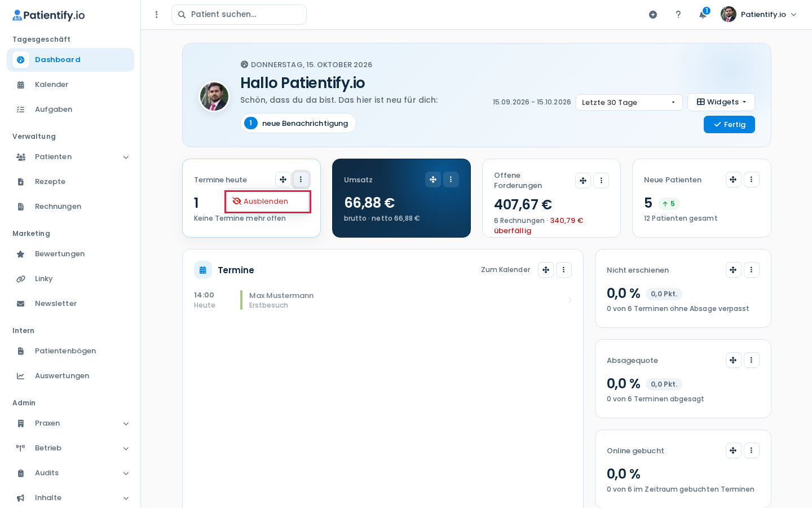
Task: Click move handle on Nicht erschienen widget
Action: pos(733,270)
